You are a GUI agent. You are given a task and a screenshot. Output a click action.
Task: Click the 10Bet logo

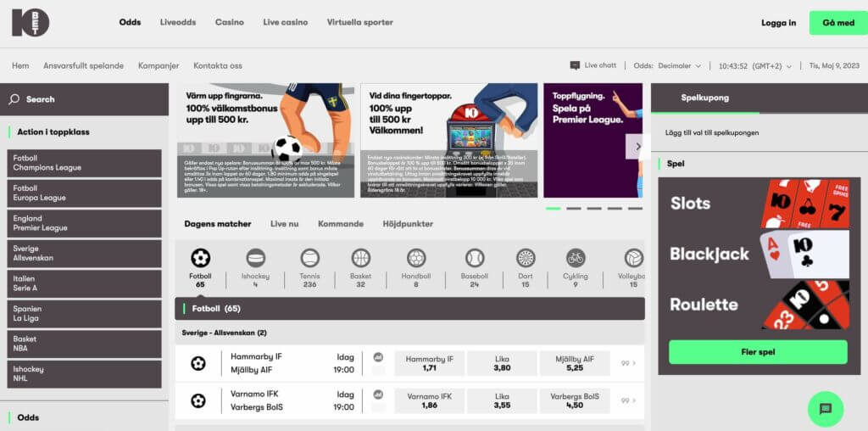[x=31, y=23]
